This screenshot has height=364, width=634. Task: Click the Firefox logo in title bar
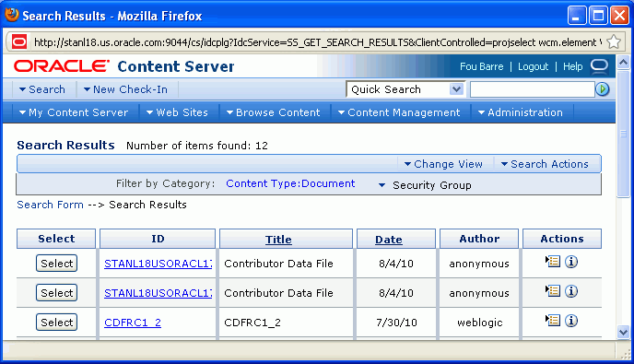point(12,15)
